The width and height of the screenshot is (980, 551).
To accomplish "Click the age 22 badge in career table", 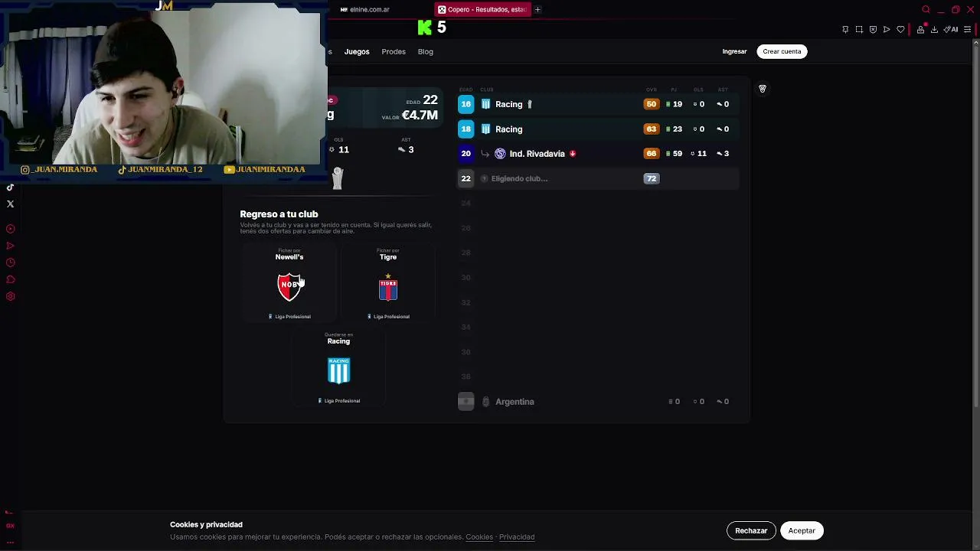I will (465, 178).
